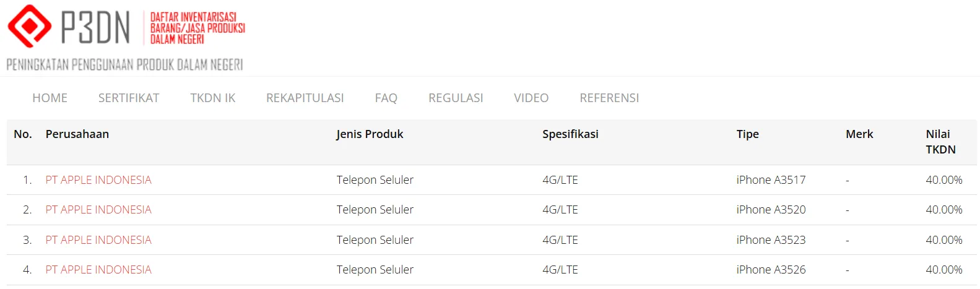Open the REFERENSI menu
Screen dimensions: 980x289
[609, 98]
